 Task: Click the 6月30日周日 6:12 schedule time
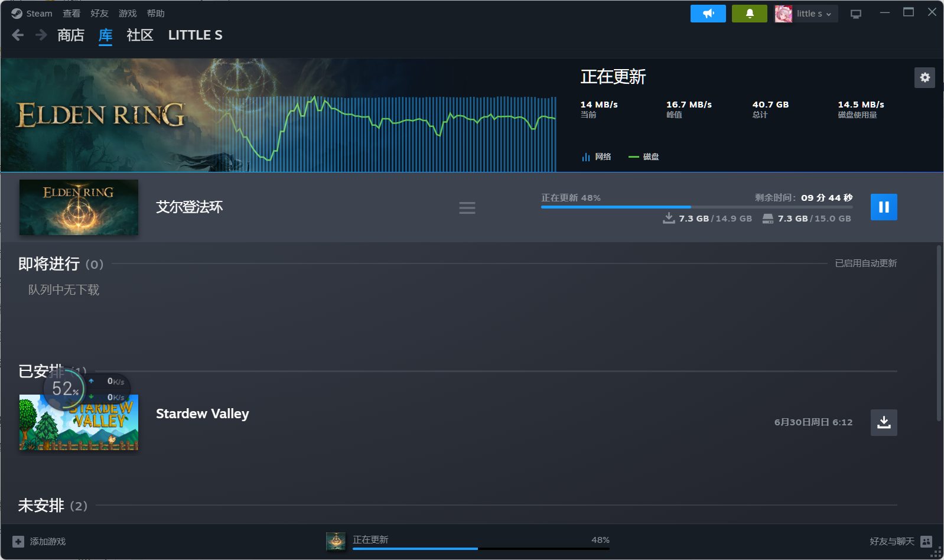(813, 422)
